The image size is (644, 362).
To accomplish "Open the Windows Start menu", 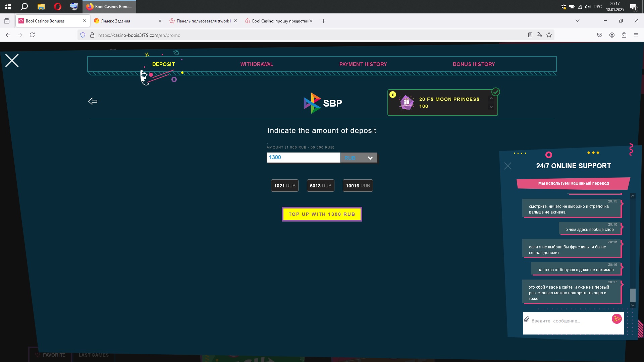I will (8, 6).
